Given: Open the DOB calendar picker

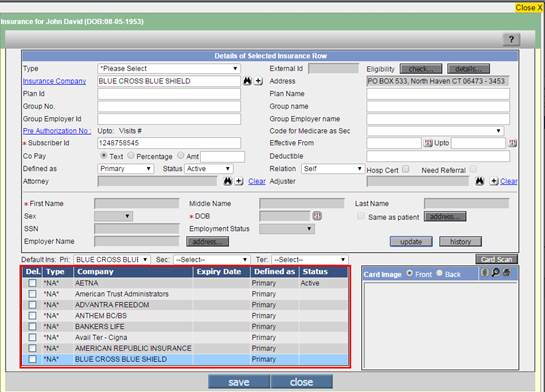Looking at the screenshot, I should pyautogui.click(x=317, y=216).
